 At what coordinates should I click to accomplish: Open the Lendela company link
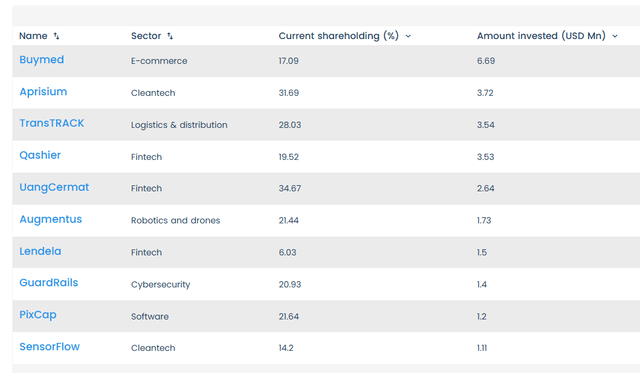click(40, 251)
